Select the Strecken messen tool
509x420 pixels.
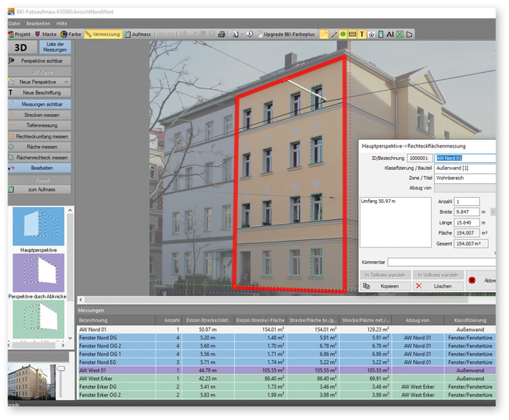(41, 115)
